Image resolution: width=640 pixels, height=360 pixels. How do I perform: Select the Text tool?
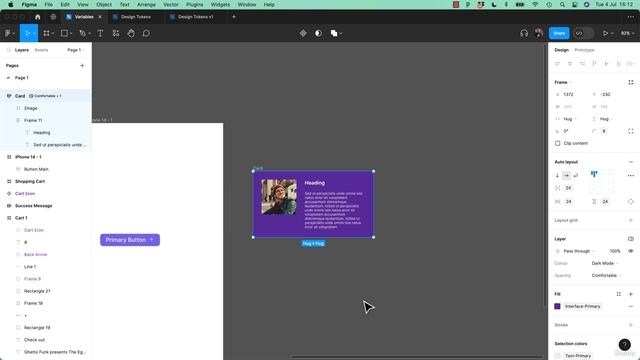tap(100, 33)
